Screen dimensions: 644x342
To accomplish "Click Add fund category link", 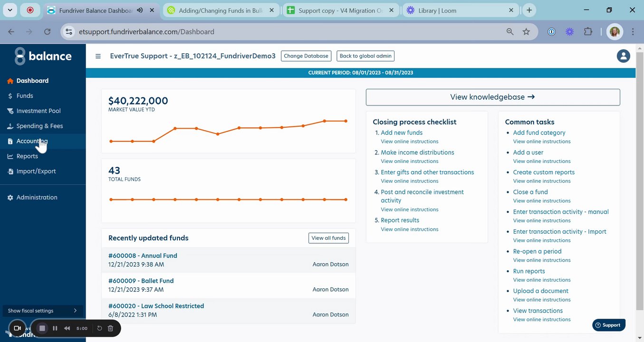I will coord(539,133).
